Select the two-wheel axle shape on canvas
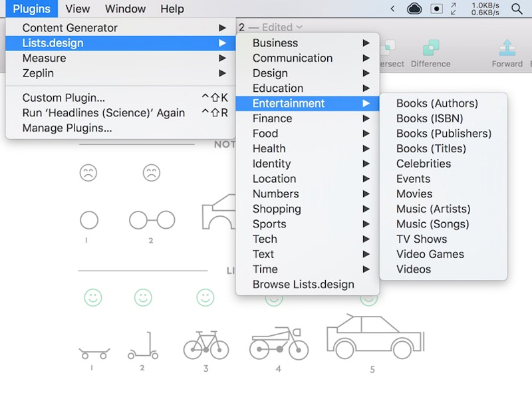This screenshot has height=399, width=532. [152, 220]
